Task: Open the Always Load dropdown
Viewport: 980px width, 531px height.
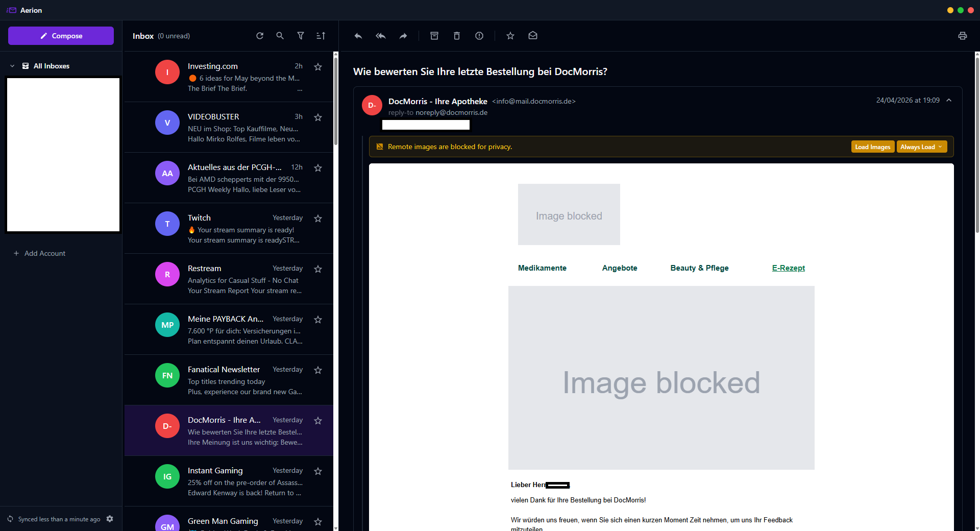Action: coord(922,147)
